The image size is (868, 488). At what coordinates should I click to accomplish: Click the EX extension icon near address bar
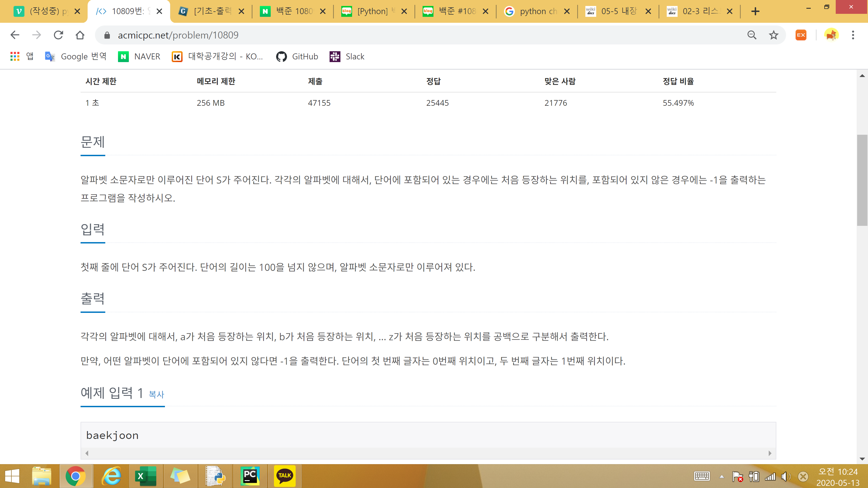tap(801, 35)
